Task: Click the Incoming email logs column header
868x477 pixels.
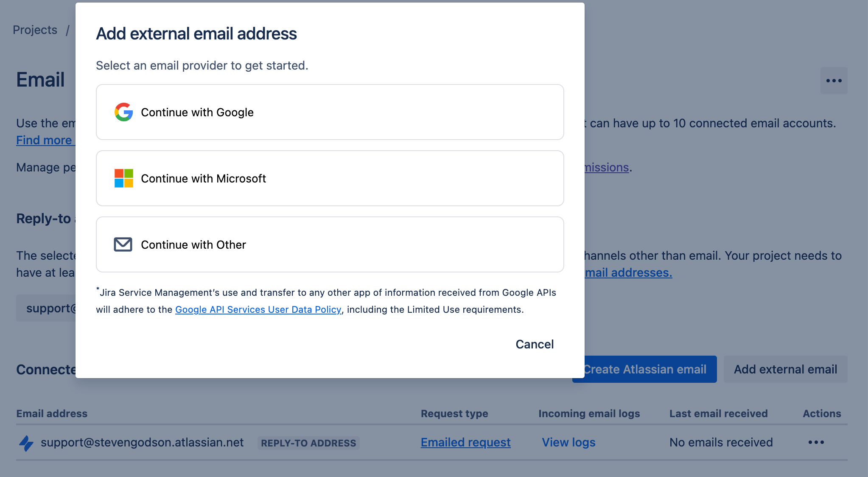Action: click(589, 413)
